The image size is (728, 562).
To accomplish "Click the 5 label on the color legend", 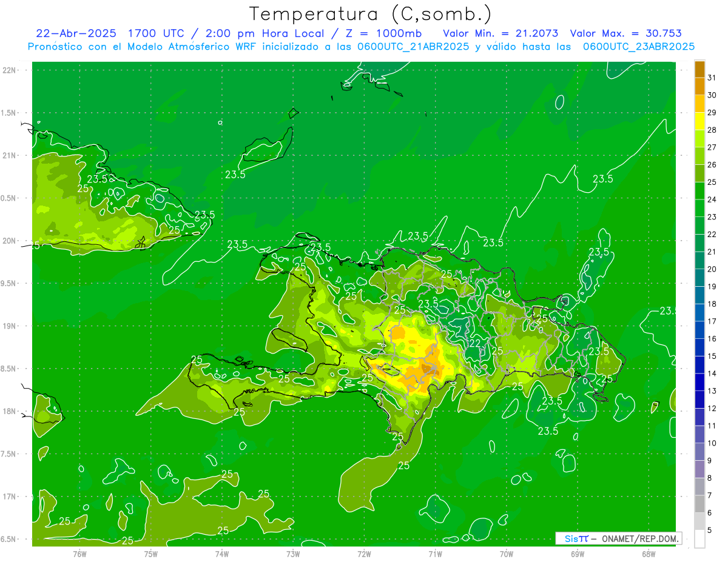I will (709, 530).
